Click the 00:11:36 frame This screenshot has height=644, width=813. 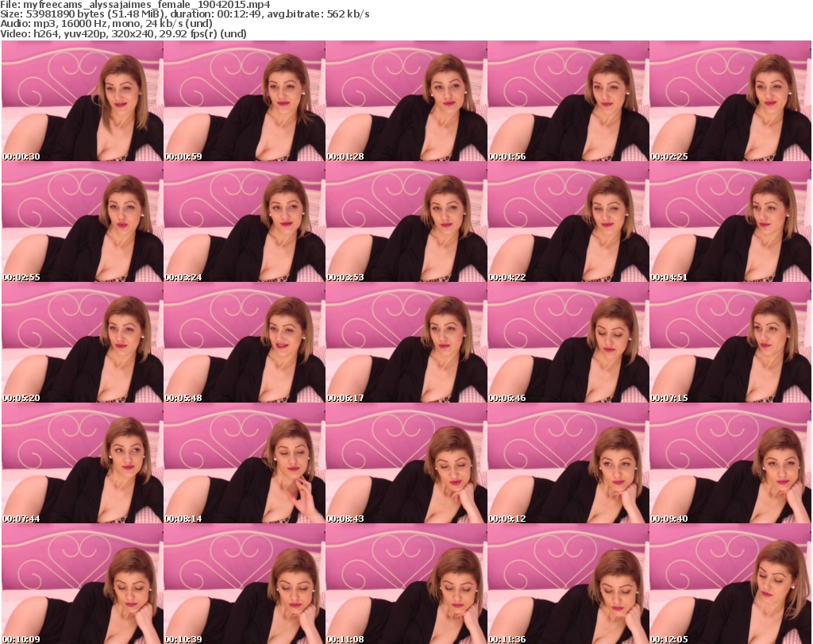pyautogui.click(x=568, y=584)
